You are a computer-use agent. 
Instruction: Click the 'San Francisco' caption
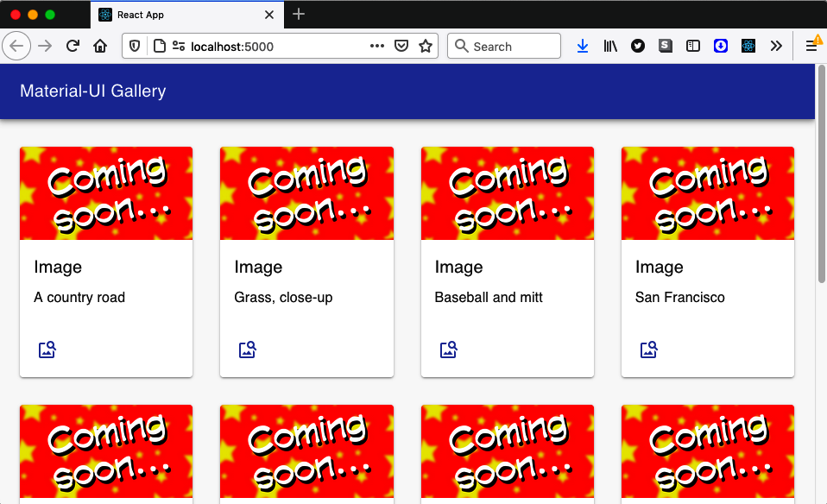(680, 298)
